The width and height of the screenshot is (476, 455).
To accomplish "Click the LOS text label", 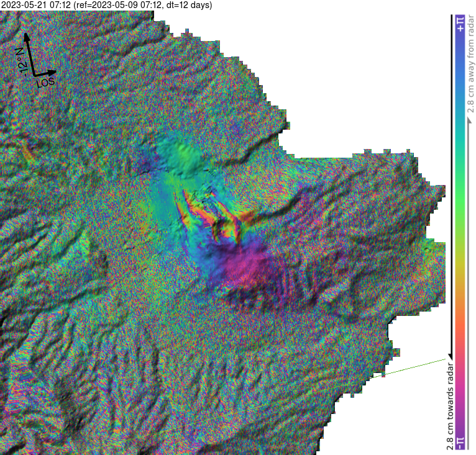I will pos(45,82).
